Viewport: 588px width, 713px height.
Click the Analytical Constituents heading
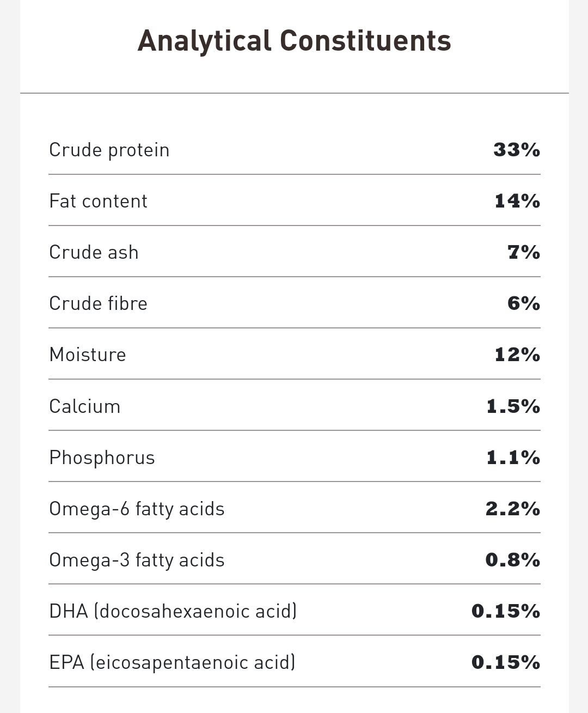click(x=294, y=41)
